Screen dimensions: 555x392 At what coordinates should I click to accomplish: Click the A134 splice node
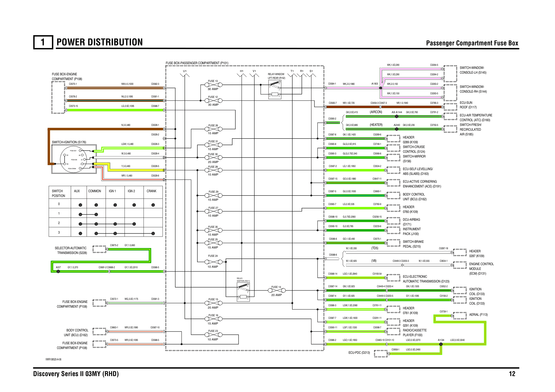pyautogui.click(x=441, y=344)
